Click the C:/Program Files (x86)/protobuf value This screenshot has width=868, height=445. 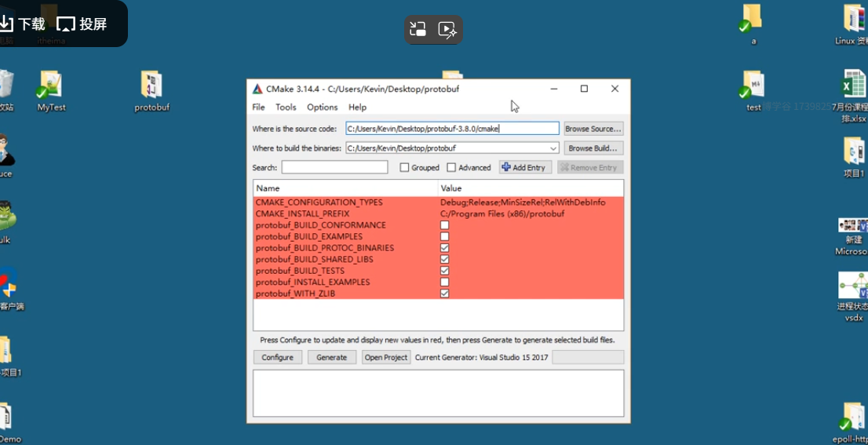(x=502, y=213)
